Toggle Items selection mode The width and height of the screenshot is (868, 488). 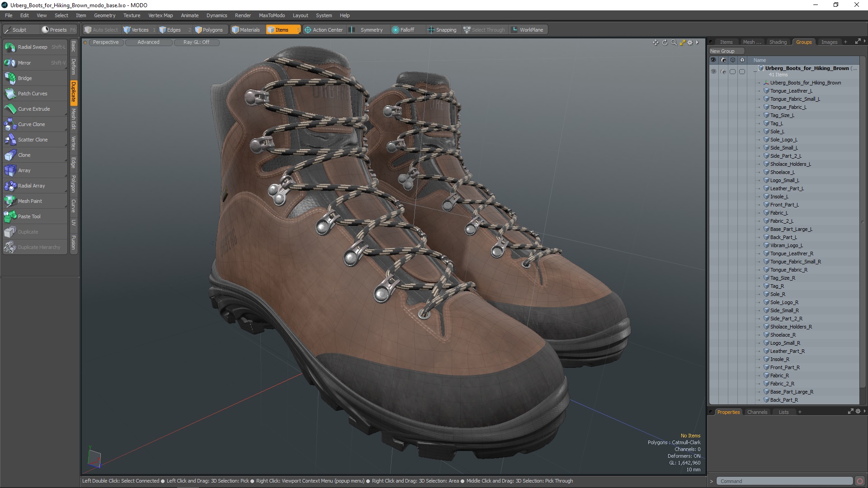click(x=283, y=30)
